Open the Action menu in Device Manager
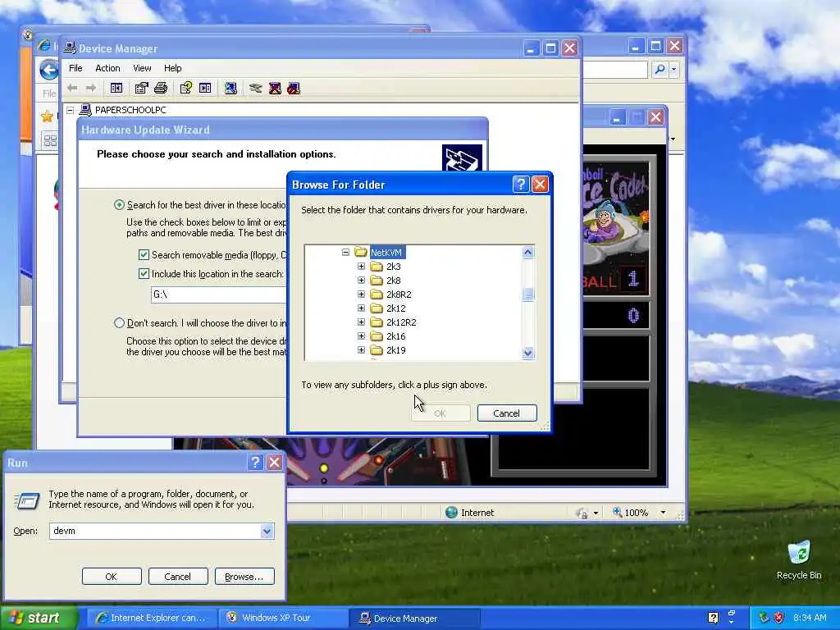 (x=107, y=68)
